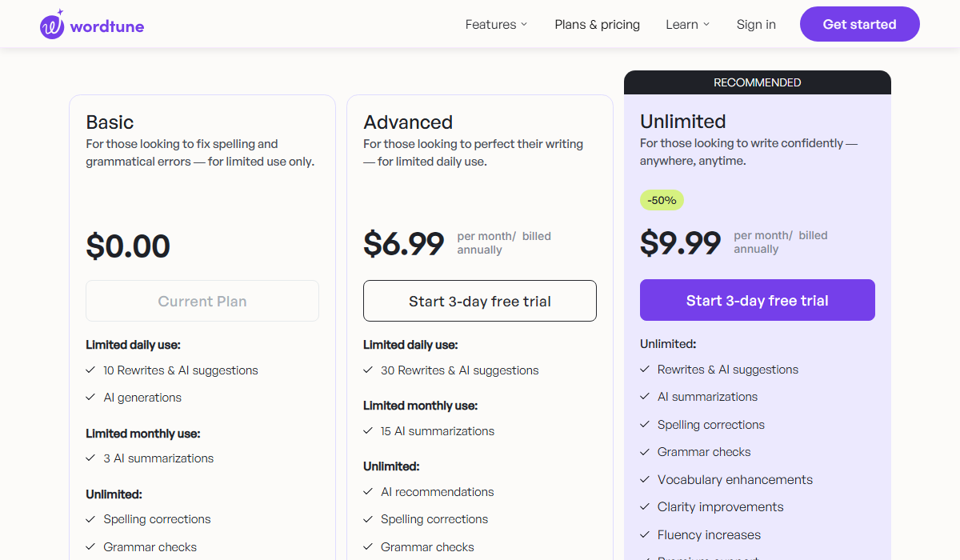This screenshot has width=960, height=560.
Task: Click checkmark beside Basic plan's "Spelling corrections"
Action: pos(90,519)
